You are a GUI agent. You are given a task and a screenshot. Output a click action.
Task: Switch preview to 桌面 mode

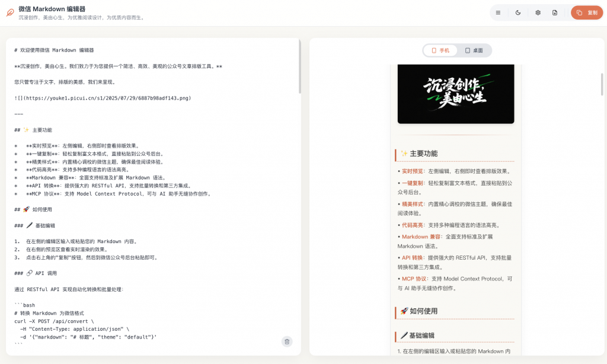point(474,50)
